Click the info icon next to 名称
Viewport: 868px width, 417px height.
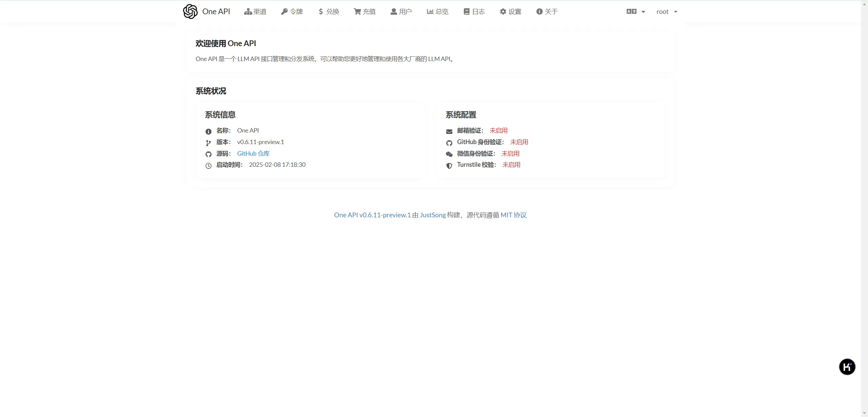(209, 132)
